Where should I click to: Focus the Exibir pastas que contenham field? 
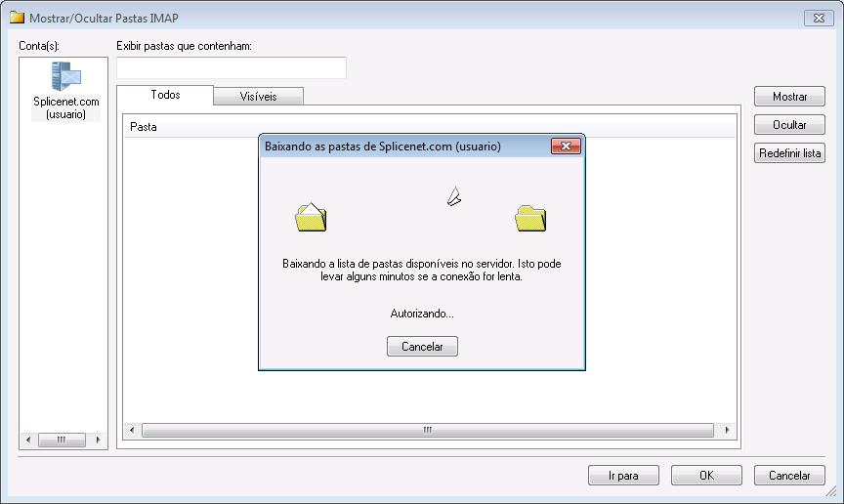pyautogui.click(x=232, y=67)
